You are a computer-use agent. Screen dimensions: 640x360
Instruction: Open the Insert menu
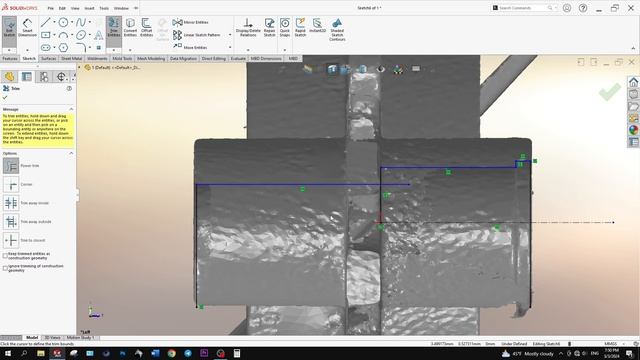pyautogui.click(x=89, y=8)
